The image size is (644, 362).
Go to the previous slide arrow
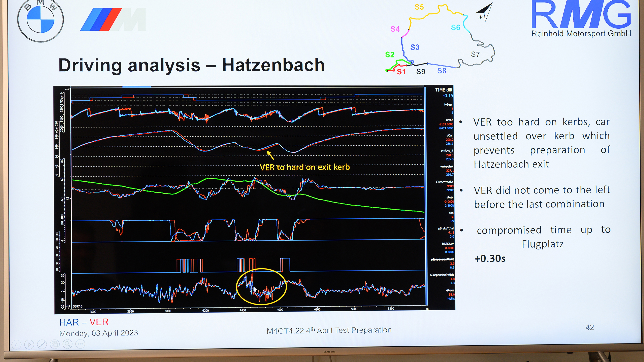click(16, 345)
